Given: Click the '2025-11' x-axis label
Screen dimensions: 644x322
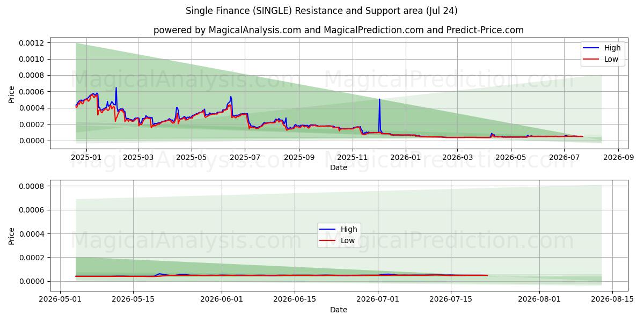Looking at the screenshot, I should (353, 158).
